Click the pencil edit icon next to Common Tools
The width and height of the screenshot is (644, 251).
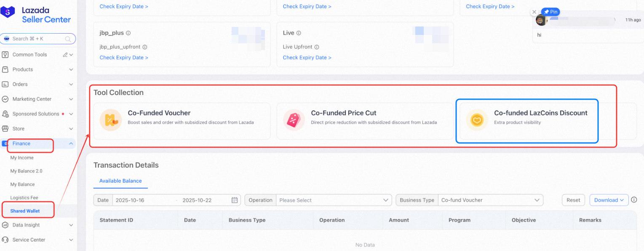65,54
